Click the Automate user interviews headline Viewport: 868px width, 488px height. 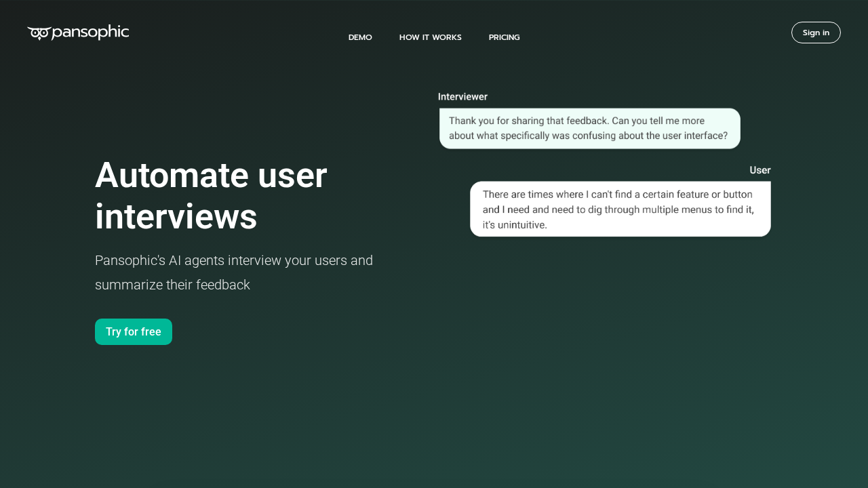pos(211,196)
